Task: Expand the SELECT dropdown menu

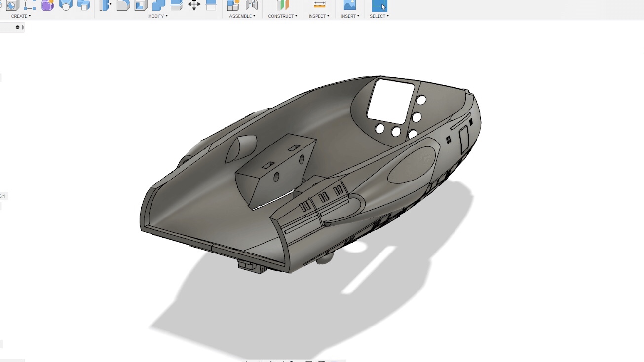Action: pos(379,16)
